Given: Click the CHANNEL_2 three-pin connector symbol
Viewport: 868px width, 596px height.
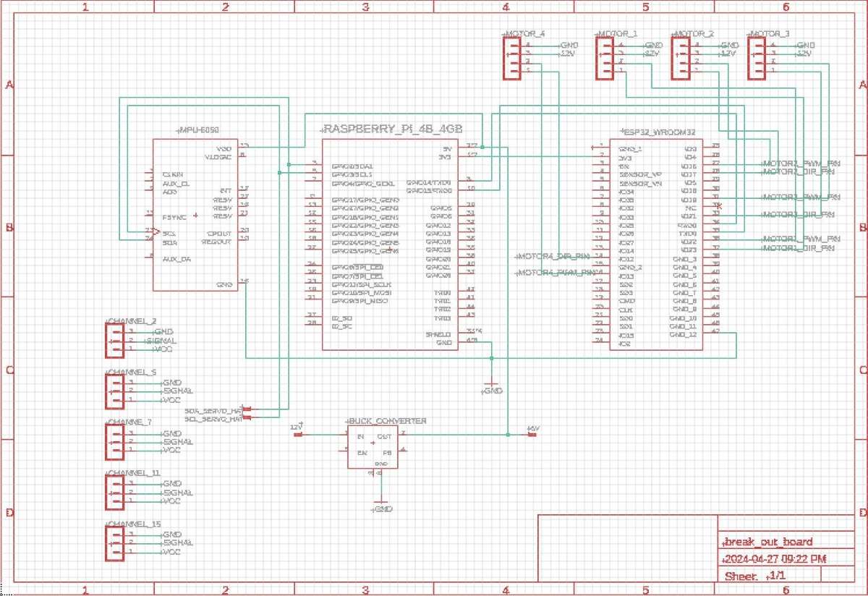Looking at the screenshot, I should click(x=114, y=341).
